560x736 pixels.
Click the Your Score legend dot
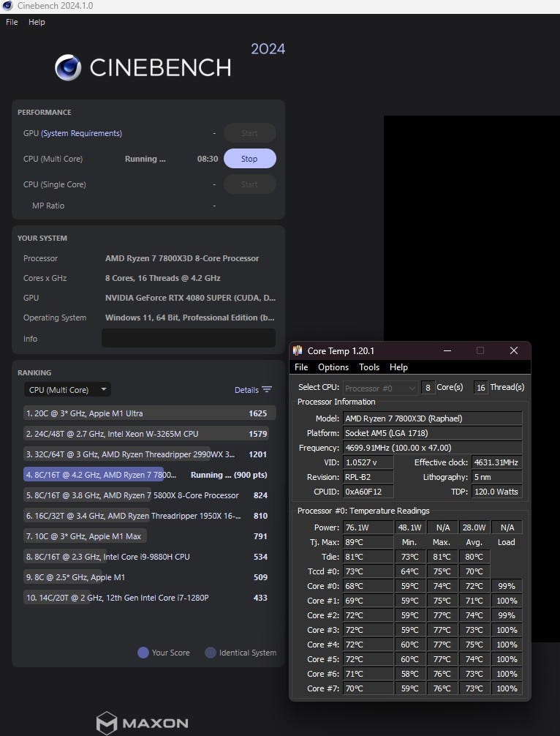coord(143,653)
